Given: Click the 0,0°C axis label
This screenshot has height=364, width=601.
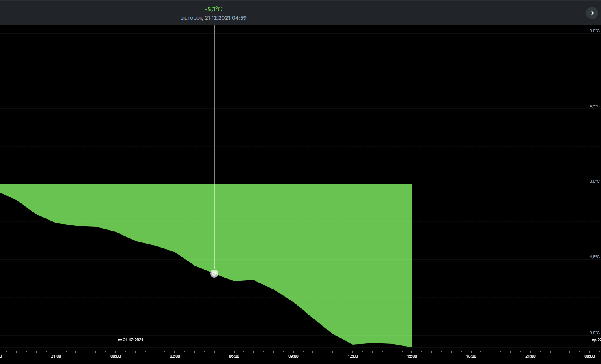Looking at the screenshot, I should pos(595,182).
